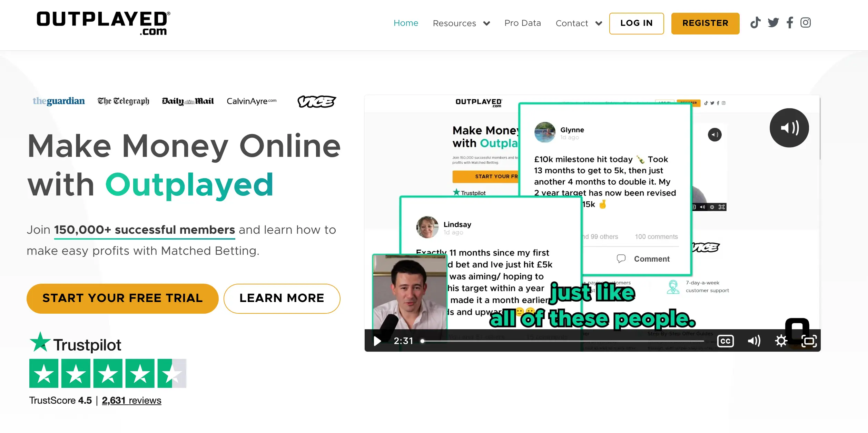Click the LOG IN button
Image resolution: width=868 pixels, height=433 pixels.
637,23
